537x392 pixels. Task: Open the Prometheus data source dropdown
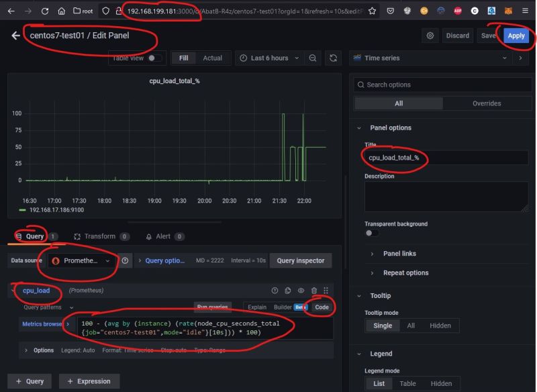pyautogui.click(x=81, y=261)
